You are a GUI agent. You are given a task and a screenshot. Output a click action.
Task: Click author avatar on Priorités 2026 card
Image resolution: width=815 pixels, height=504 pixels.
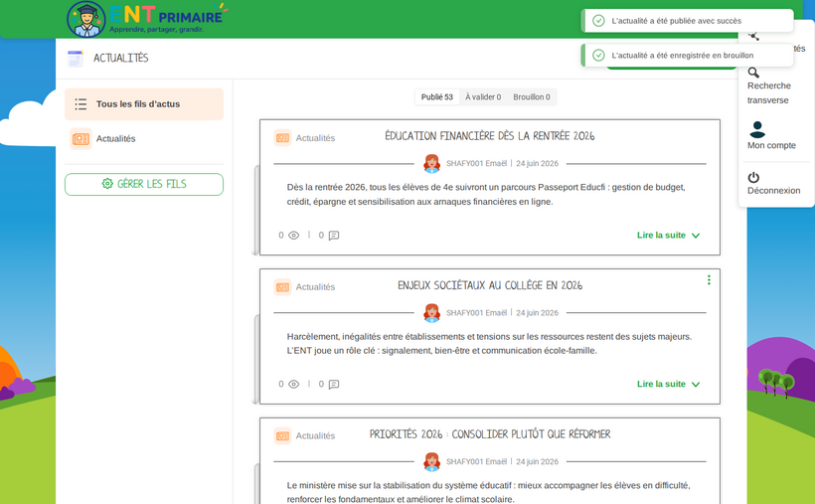[431, 461]
